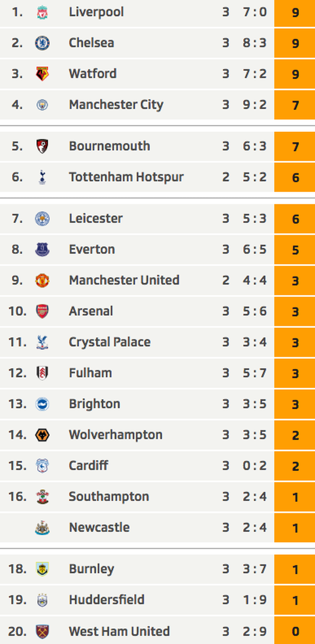Click the Manchester United crest icon
The image size is (315, 644).
tap(42, 281)
